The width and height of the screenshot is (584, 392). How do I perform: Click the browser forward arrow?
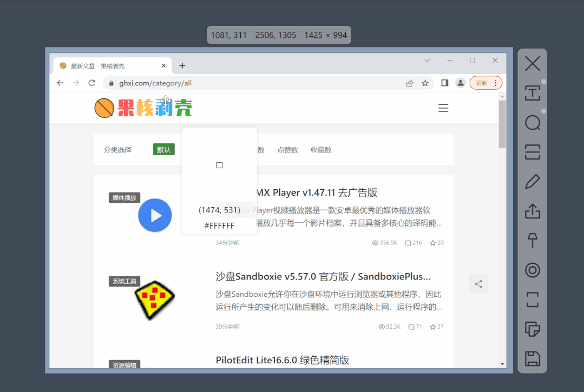[x=76, y=83]
